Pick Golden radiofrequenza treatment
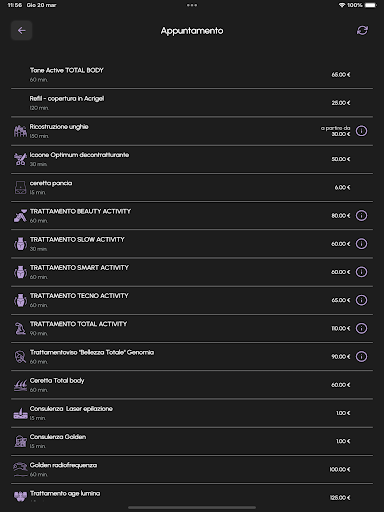 [x=192, y=469]
